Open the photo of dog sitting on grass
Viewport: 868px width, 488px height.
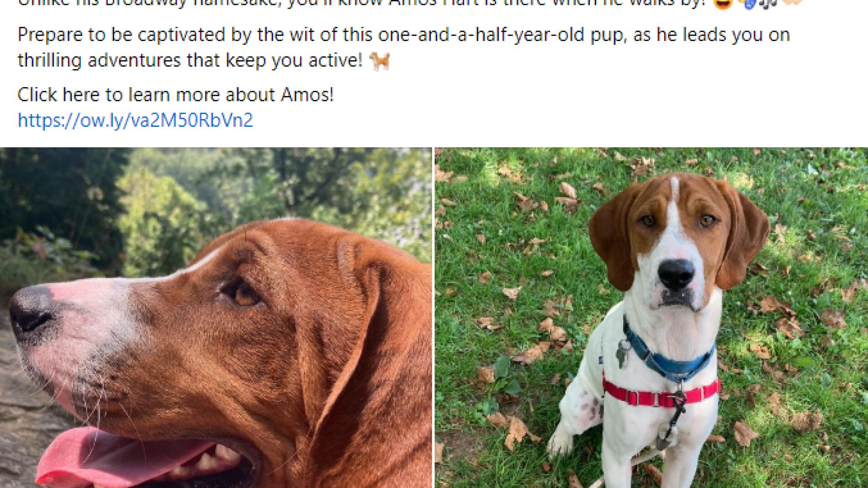(x=651, y=318)
